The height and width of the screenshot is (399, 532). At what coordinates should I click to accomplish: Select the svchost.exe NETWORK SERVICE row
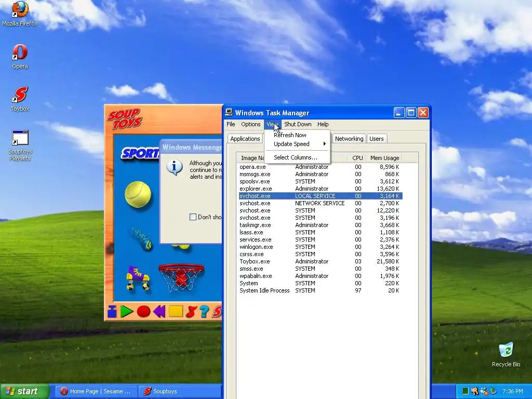320,203
